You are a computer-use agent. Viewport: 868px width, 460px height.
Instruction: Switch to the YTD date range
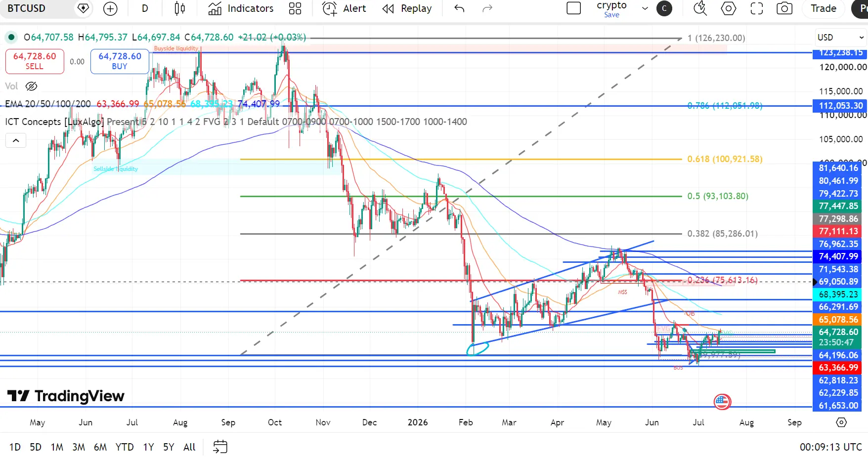125,447
